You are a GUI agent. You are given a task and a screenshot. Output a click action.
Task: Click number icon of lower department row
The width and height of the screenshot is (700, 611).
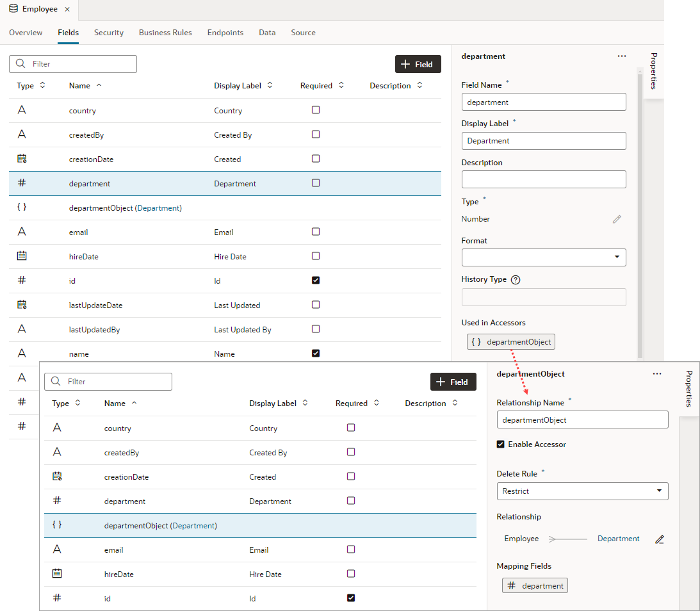(x=57, y=500)
